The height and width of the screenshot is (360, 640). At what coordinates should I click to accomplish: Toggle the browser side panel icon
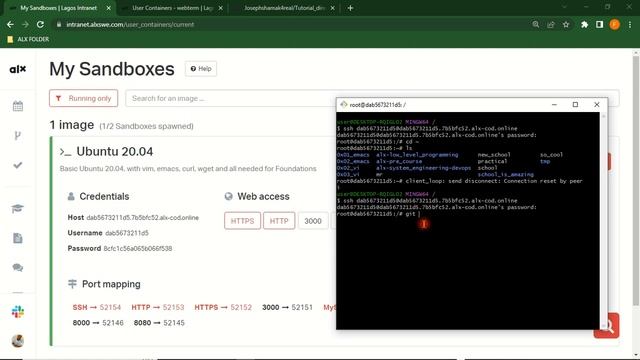599,24
